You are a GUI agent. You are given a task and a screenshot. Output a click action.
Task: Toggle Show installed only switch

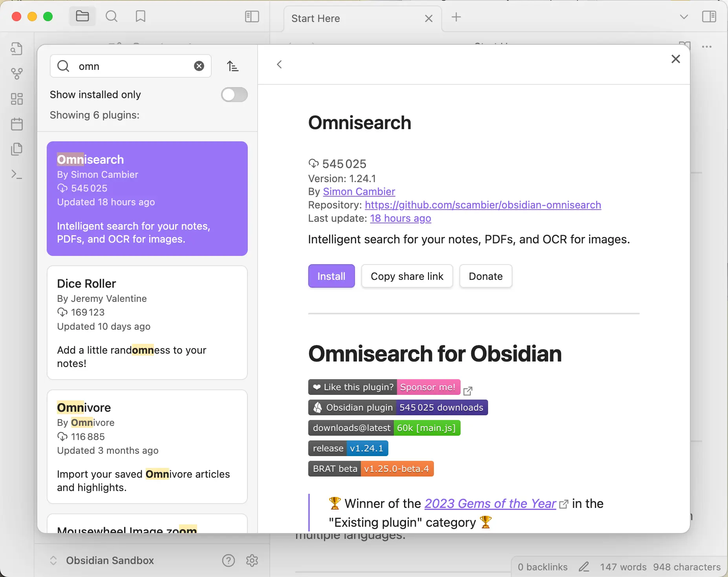point(234,95)
